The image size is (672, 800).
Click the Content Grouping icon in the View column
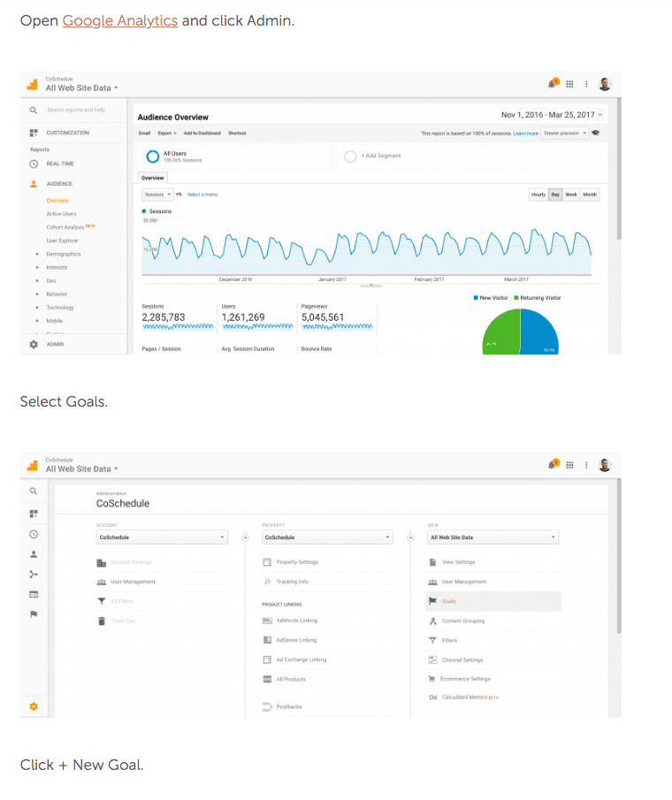point(432,621)
